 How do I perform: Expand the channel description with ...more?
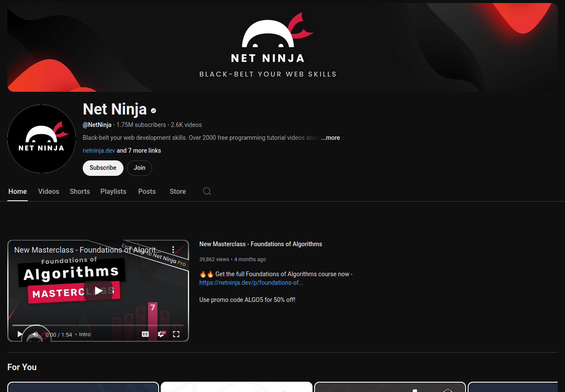tap(331, 138)
